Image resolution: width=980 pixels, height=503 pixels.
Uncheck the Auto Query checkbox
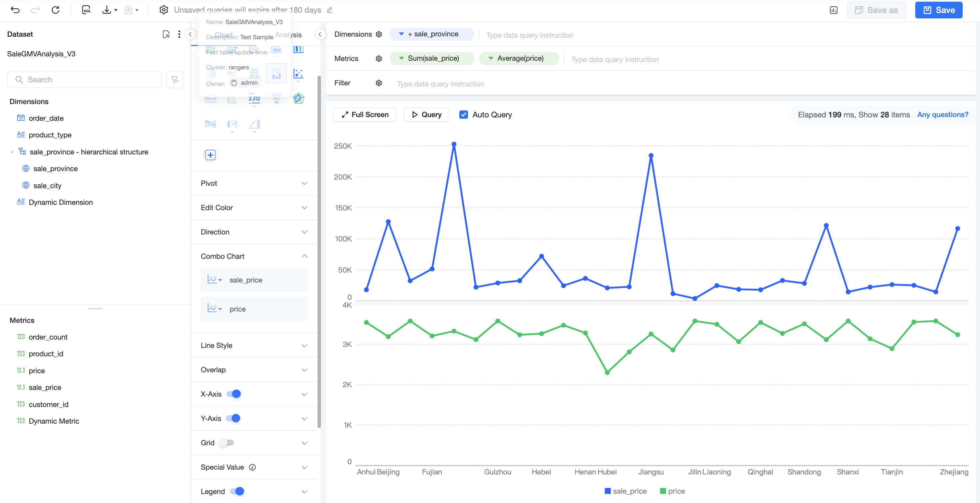pos(463,114)
